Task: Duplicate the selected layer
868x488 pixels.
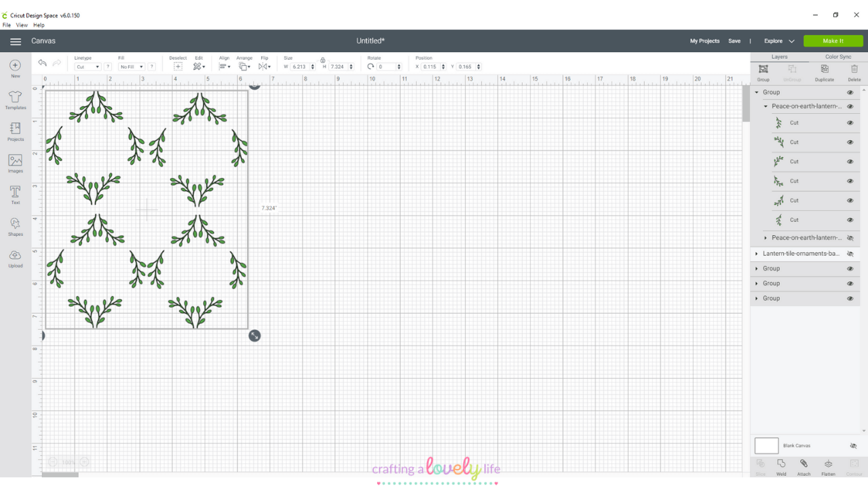Action: (825, 73)
